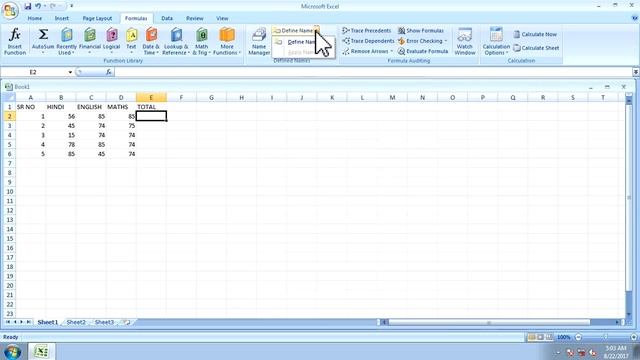This screenshot has width=640, height=360.
Task: Click zoom out minus button
Action: pos(578,337)
